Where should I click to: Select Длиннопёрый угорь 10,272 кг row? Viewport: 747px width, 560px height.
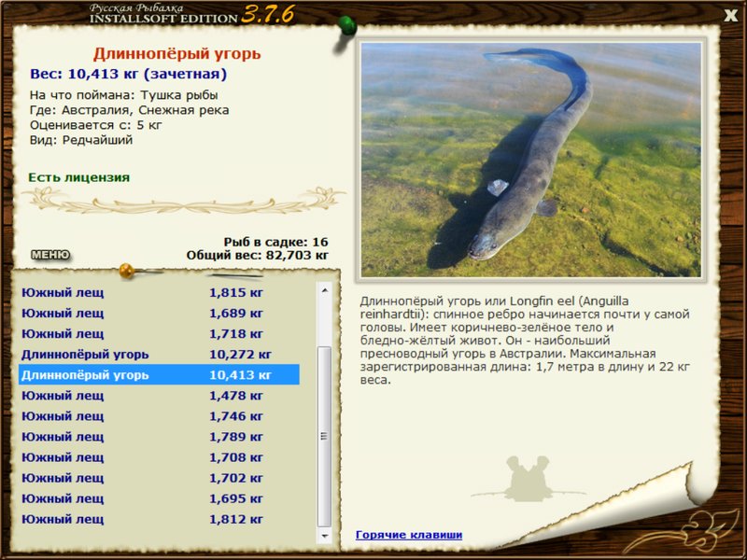pyautogui.click(x=159, y=355)
